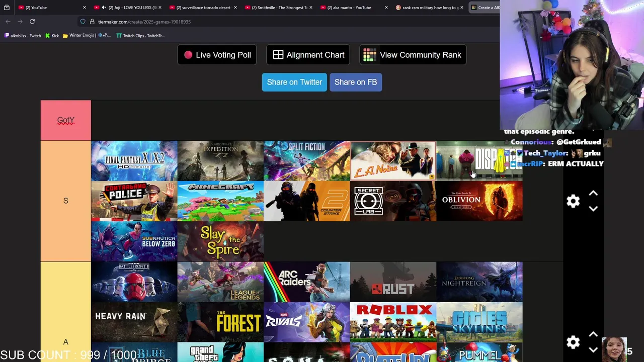
Task: Select the Contraband Police thumbnail
Action: pyautogui.click(x=134, y=201)
